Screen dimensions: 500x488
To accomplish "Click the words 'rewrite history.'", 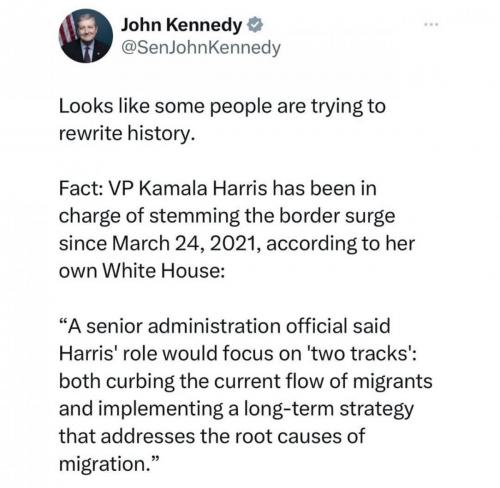I will [x=127, y=134].
